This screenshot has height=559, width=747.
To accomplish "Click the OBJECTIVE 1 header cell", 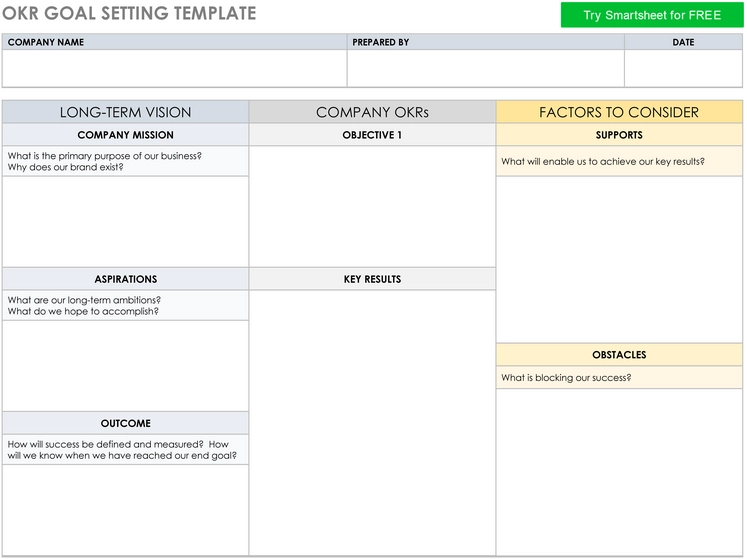I will [372, 135].
